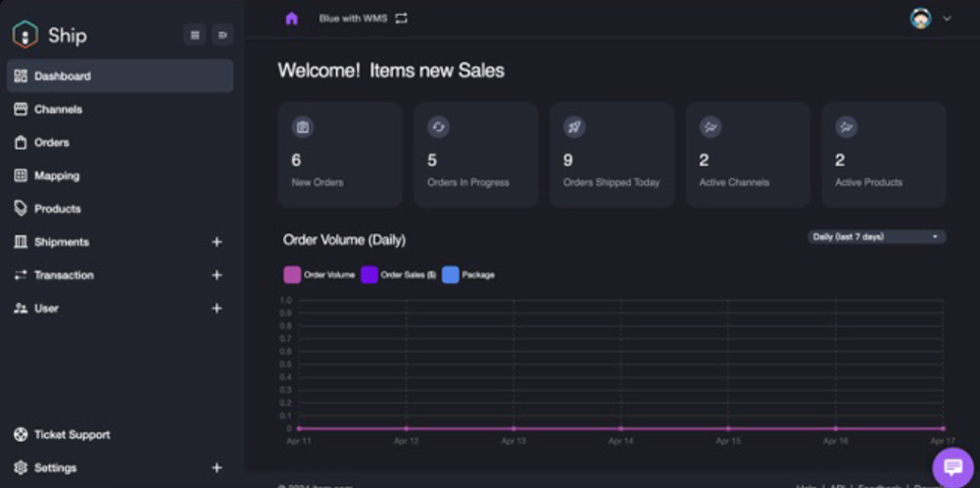Click the home icon in top bar

point(291,19)
